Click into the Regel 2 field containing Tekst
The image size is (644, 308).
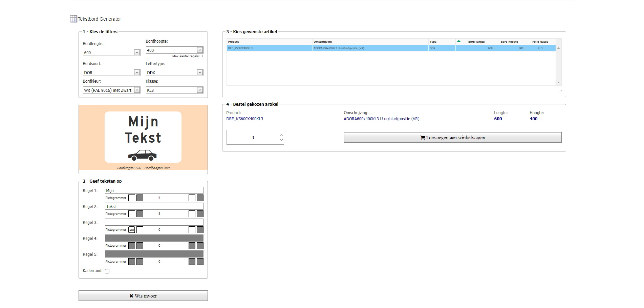tap(154, 206)
